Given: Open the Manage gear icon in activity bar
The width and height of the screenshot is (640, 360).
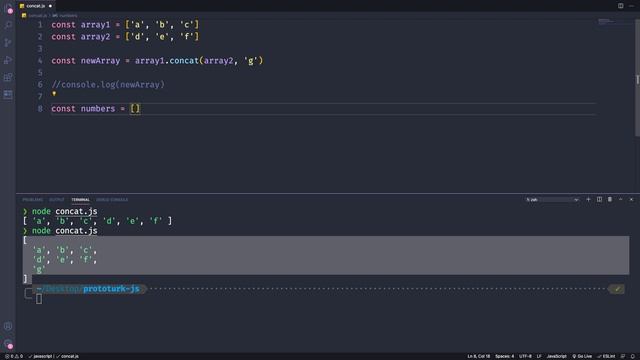Looking at the screenshot, I should 8,344.
